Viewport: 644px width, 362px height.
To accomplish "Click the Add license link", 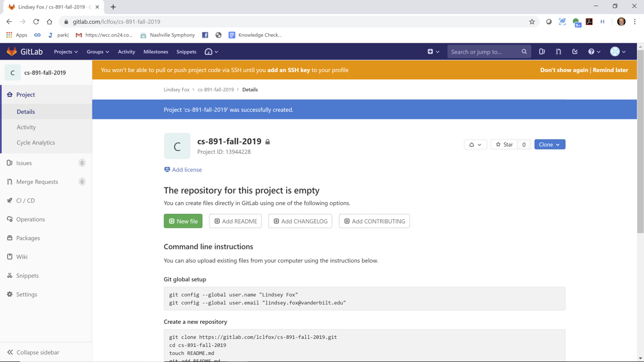I will [187, 169].
